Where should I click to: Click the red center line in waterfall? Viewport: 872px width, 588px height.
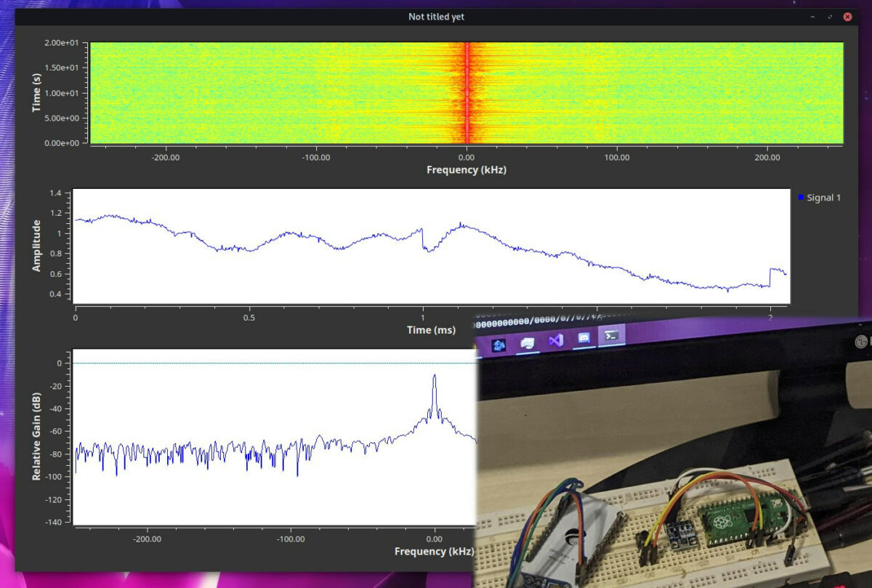[x=467, y=92]
